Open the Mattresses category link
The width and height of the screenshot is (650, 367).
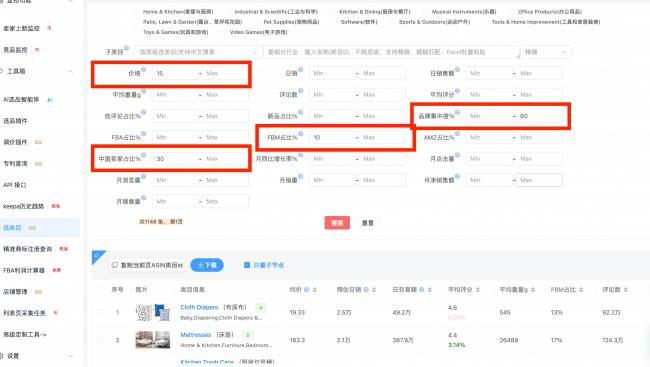click(196, 335)
